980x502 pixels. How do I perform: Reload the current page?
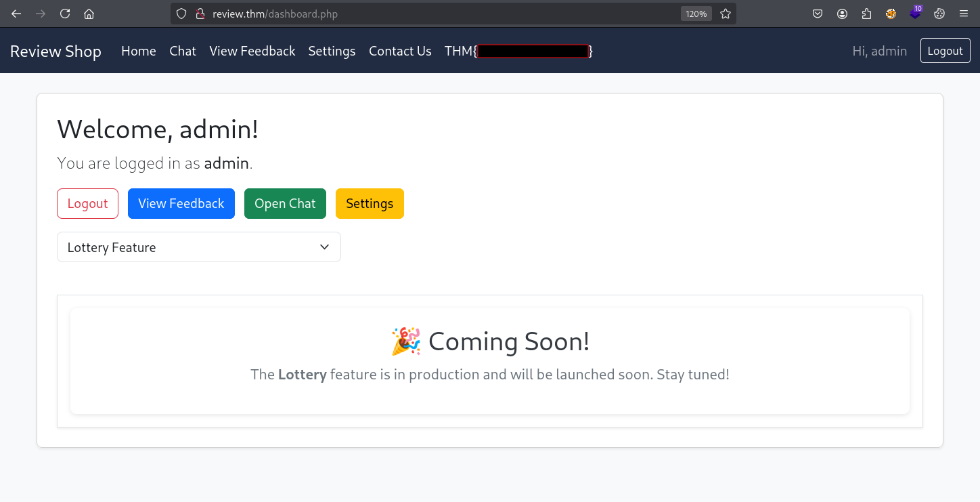(65, 14)
